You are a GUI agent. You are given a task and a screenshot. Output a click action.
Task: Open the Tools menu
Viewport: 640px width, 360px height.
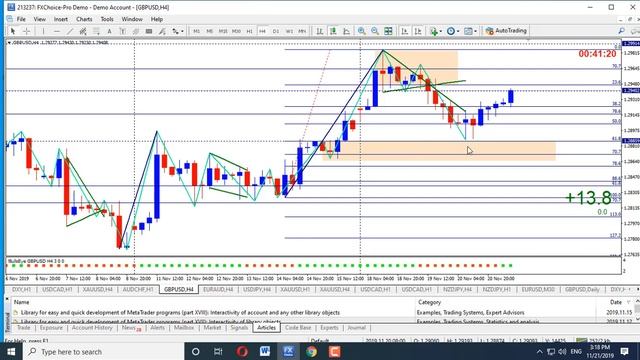tap(107, 19)
